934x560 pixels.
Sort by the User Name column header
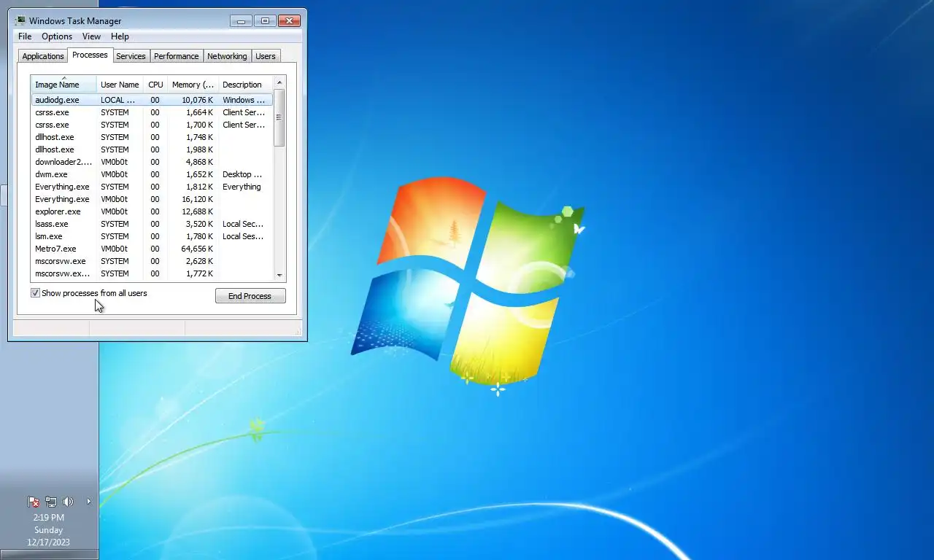tap(120, 85)
